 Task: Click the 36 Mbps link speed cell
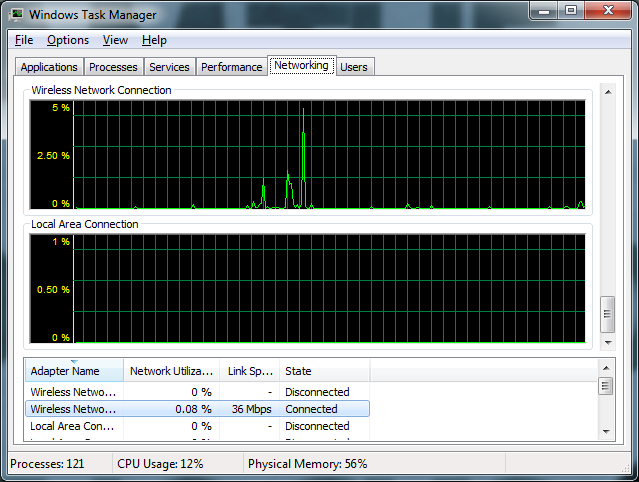[x=251, y=409]
